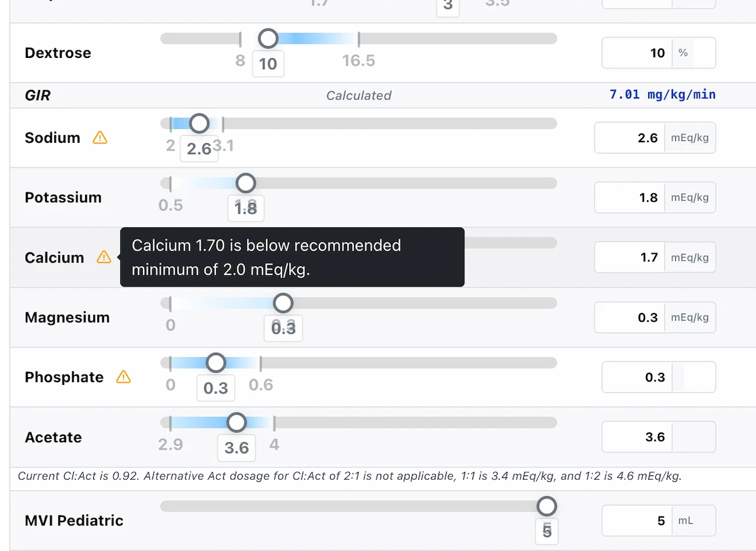The image size is (756, 551).
Task: Click the MVI Pediatric slider handle
Action: tap(546, 506)
